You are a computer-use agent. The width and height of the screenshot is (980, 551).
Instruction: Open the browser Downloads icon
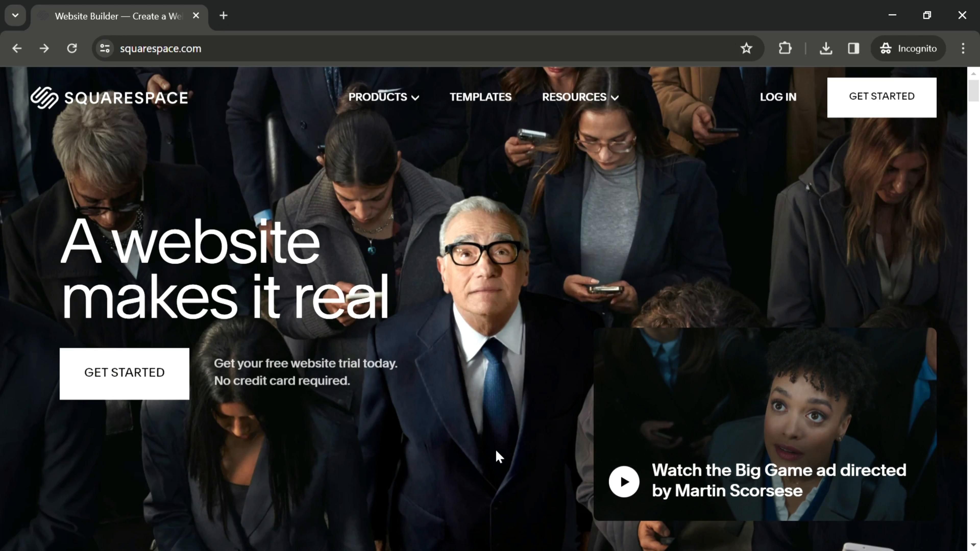tap(826, 48)
